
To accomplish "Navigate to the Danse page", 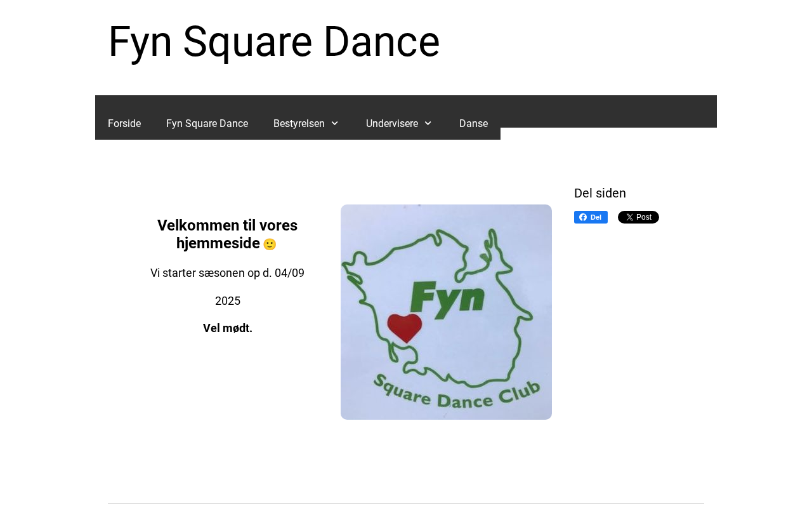I will 473,124.
